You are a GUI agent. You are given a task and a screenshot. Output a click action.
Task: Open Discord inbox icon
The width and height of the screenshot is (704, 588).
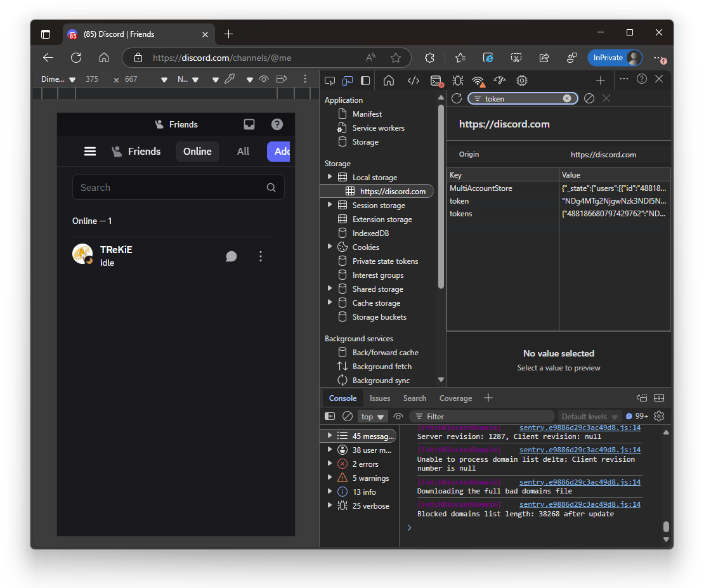(x=249, y=124)
